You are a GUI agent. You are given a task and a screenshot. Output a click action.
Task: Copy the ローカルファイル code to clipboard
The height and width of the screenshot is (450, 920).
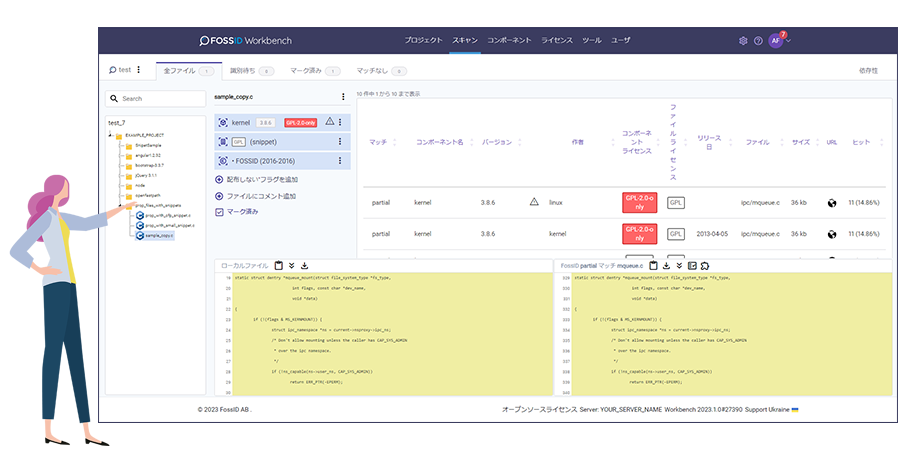click(x=279, y=265)
